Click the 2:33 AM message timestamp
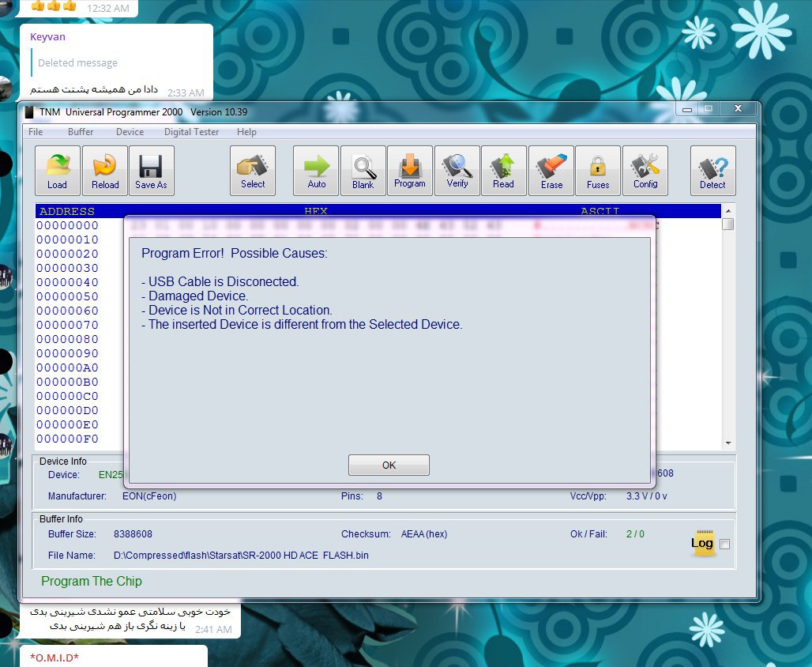 click(186, 92)
